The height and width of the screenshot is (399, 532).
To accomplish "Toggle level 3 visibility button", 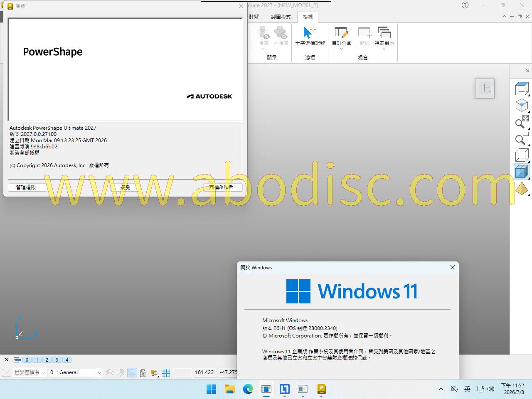I will click(x=57, y=360).
